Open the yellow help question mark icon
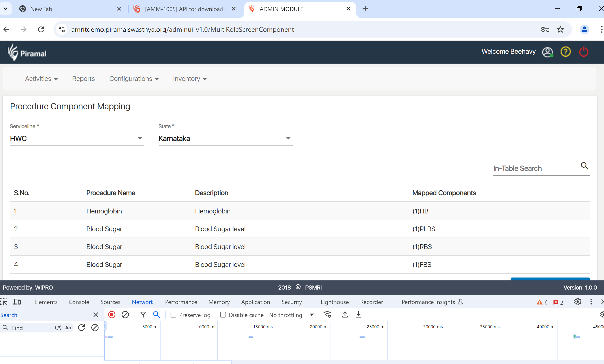The width and height of the screenshot is (604, 364). tap(565, 52)
